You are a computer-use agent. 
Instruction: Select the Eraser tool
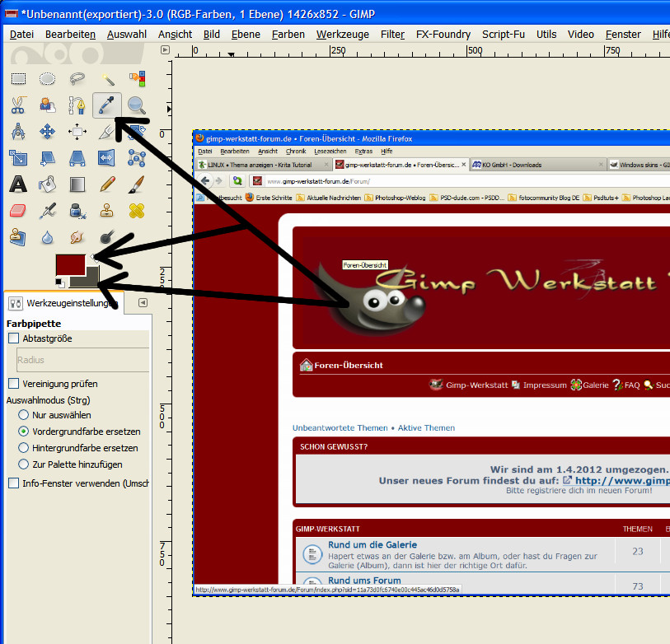[18, 211]
